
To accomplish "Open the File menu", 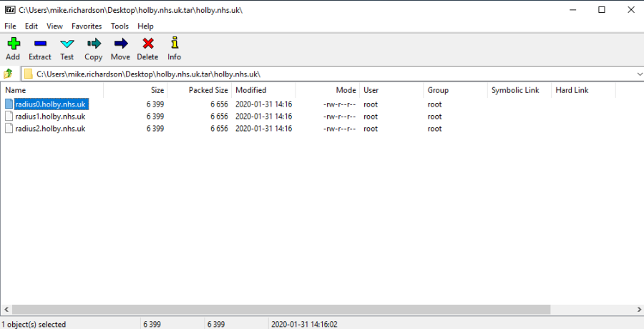I will pyautogui.click(x=10, y=26).
